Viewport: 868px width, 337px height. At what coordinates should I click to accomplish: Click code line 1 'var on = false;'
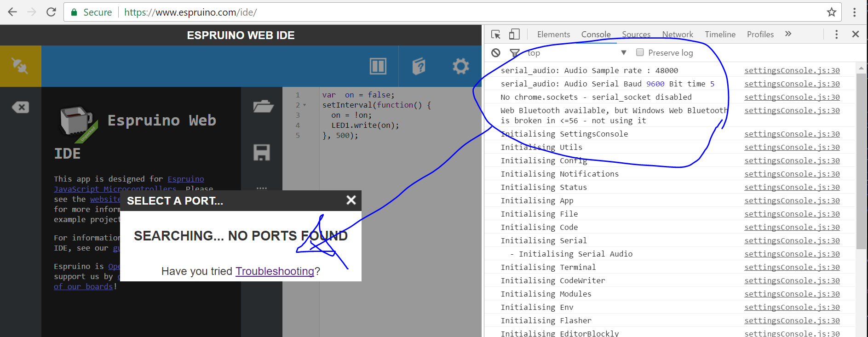(x=358, y=95)
